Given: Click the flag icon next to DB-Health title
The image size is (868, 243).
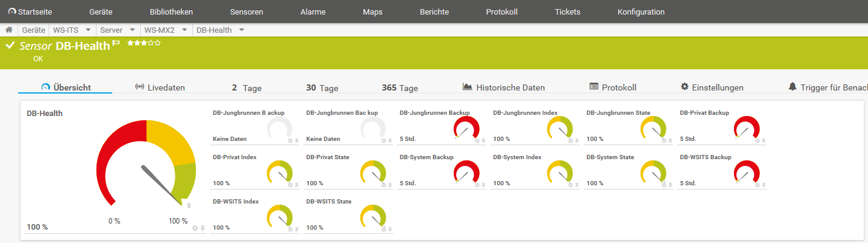Looking at the screenshot, I should tap(116, 43).
